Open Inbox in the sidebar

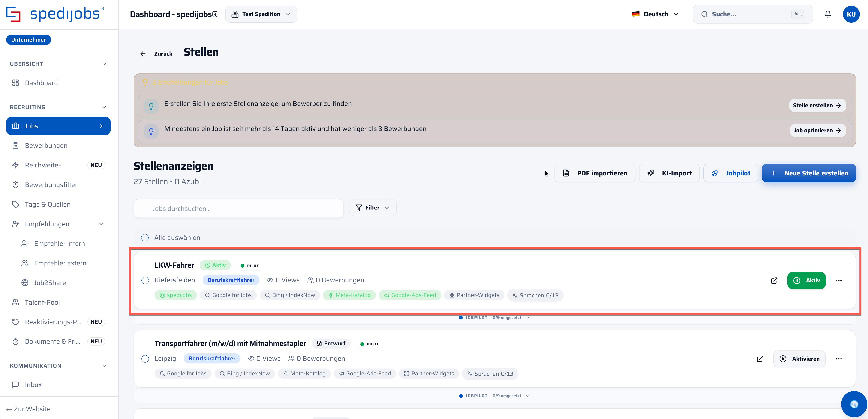(x=58, y=385)
